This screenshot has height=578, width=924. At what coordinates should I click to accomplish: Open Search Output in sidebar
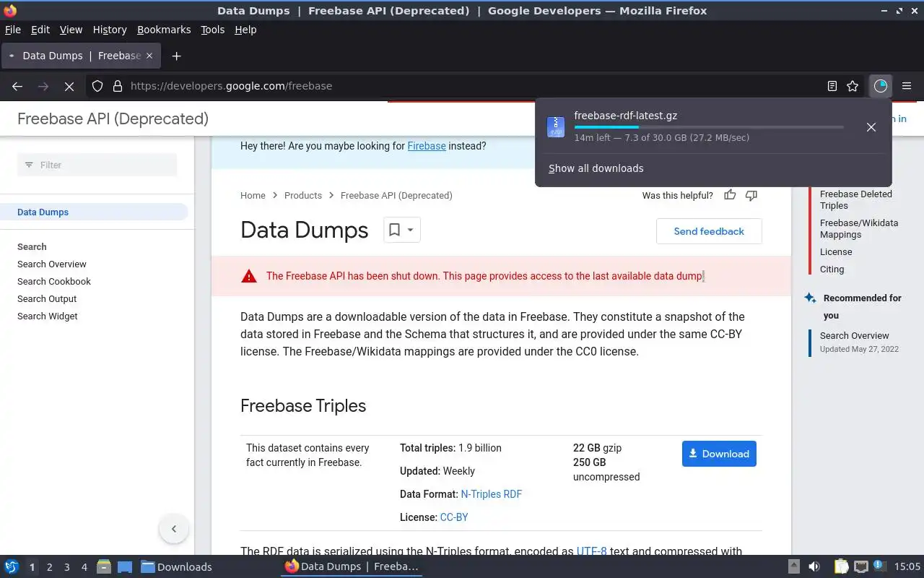(x=47, y=298)
